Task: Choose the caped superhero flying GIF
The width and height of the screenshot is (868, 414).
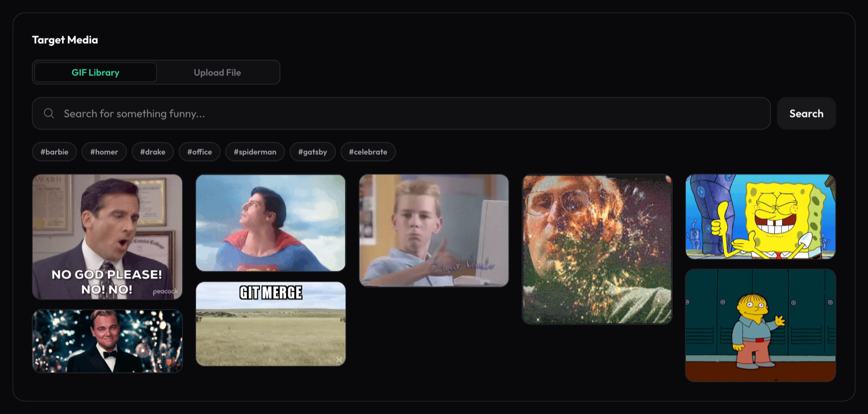Action: click(x=271, y=222)
